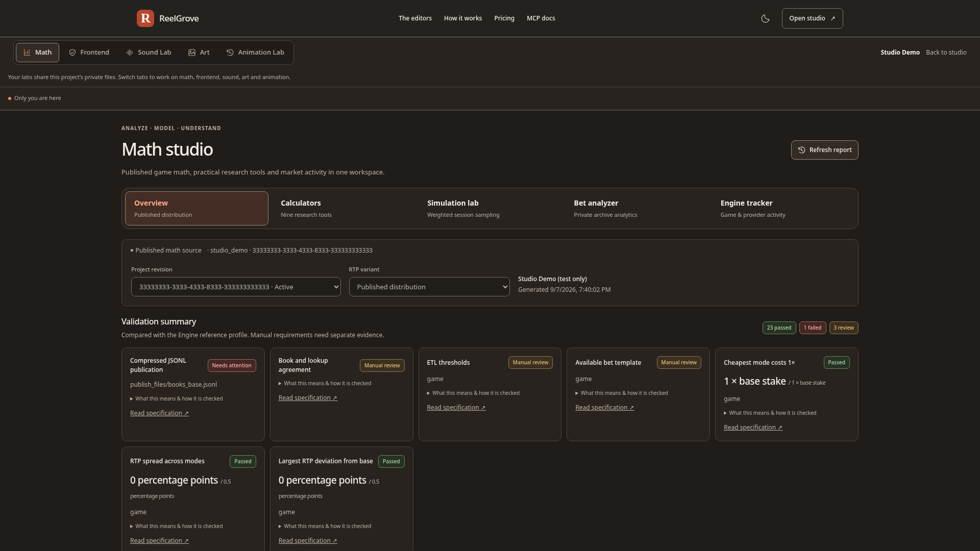The width and height of the screenshot is (980, 551).
Task: Open the Pricing nav link
Action: (504, 18)
